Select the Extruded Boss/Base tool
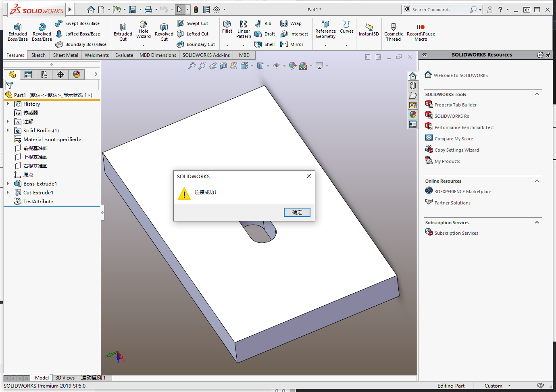Image resolution: width=556 pixels, height=392 pixels. point(17,32)
